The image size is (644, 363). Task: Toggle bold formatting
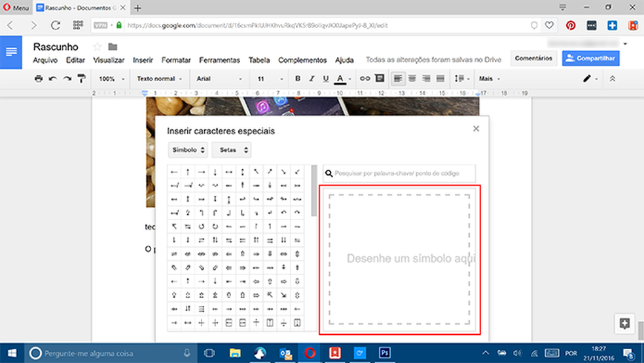298,79
